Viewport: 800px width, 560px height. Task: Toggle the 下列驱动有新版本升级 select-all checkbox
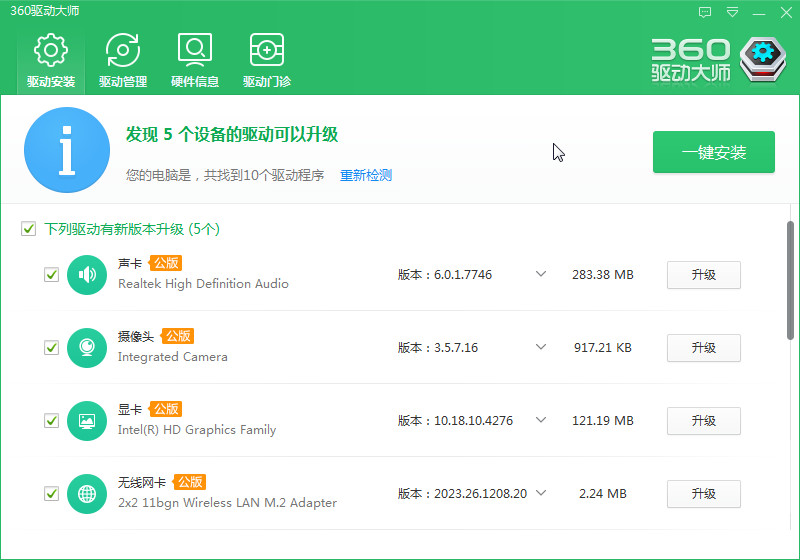(x=29, y=228)
